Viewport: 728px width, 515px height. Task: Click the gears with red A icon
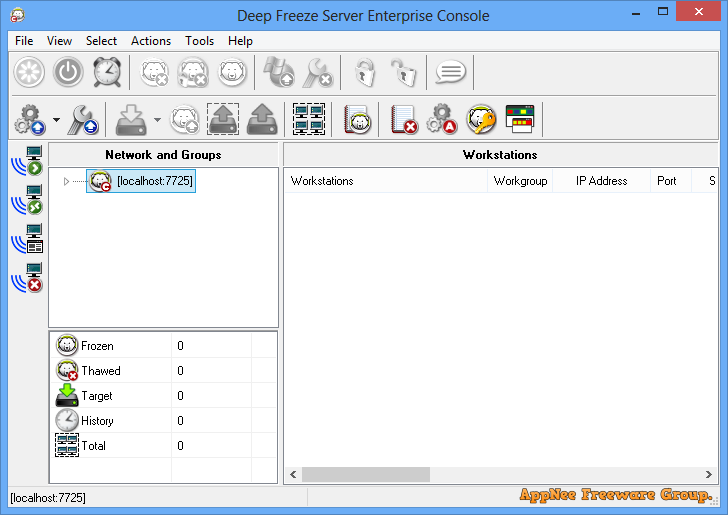442,120
